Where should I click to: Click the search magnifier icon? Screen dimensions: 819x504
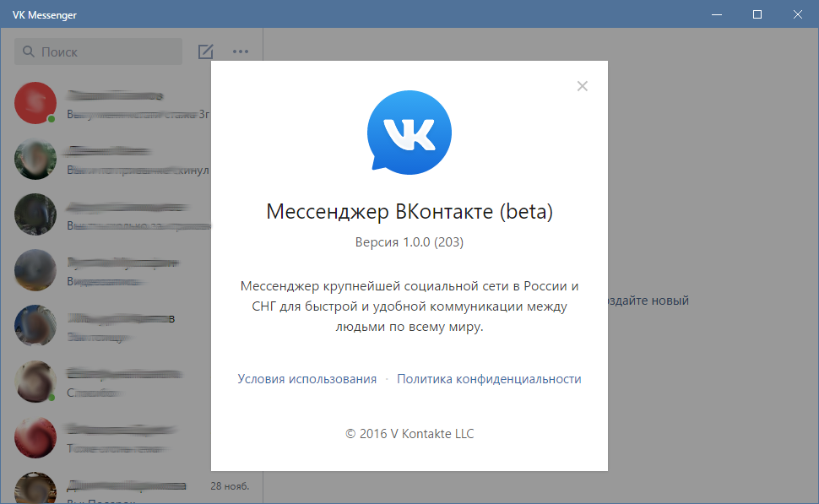coord(29,51)
